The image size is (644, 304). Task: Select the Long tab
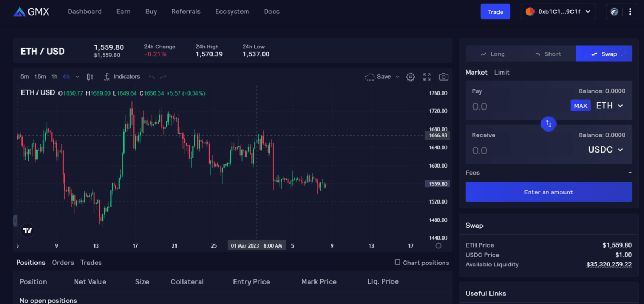coord(493,54)
